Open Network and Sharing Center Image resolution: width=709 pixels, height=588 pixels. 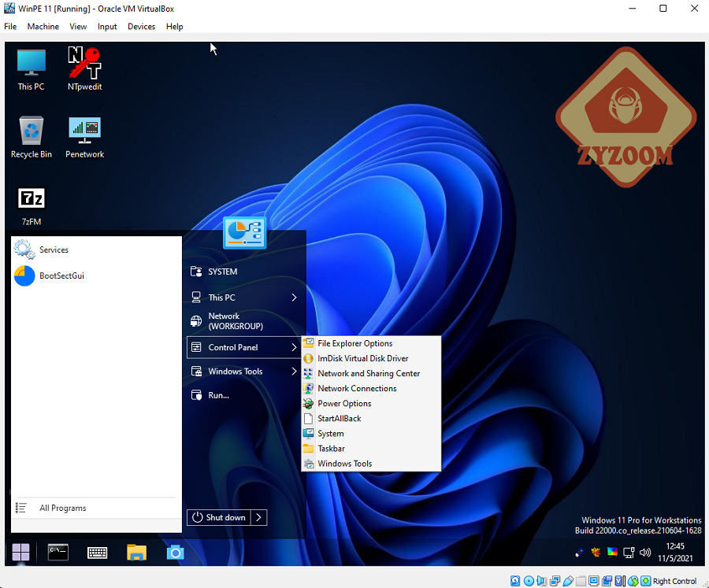(371, 373)
